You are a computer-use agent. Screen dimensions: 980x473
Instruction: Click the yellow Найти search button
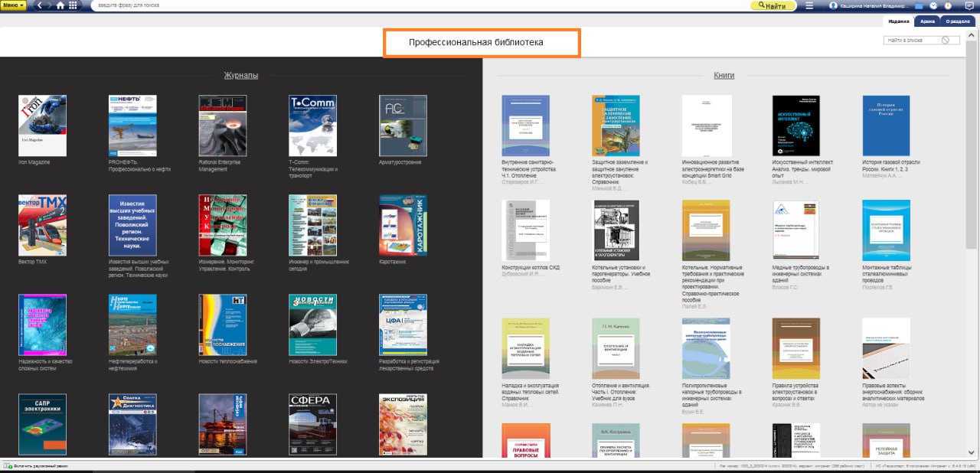(x=773, y=5)
